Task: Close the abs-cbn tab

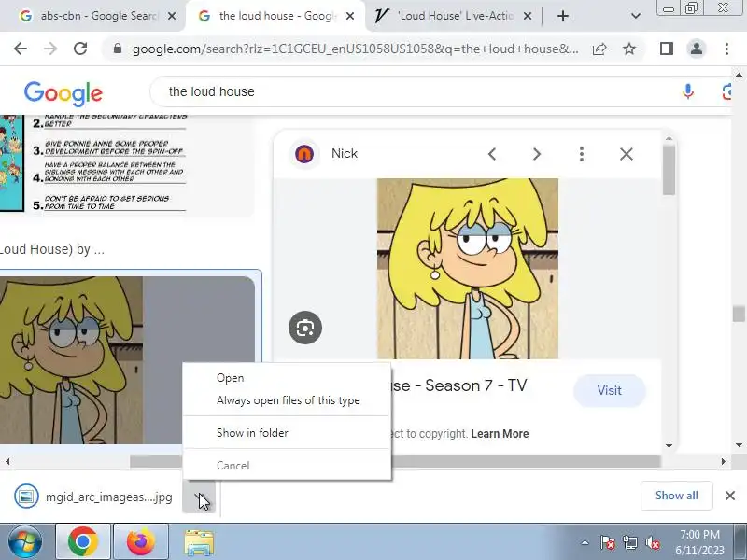Action: pyautogui.click(x=172, y=16)
